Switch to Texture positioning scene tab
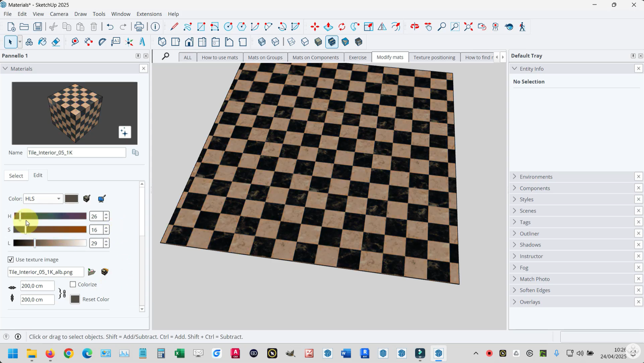The width and height of the screenshot is (644, 363). tap(434, 57)
